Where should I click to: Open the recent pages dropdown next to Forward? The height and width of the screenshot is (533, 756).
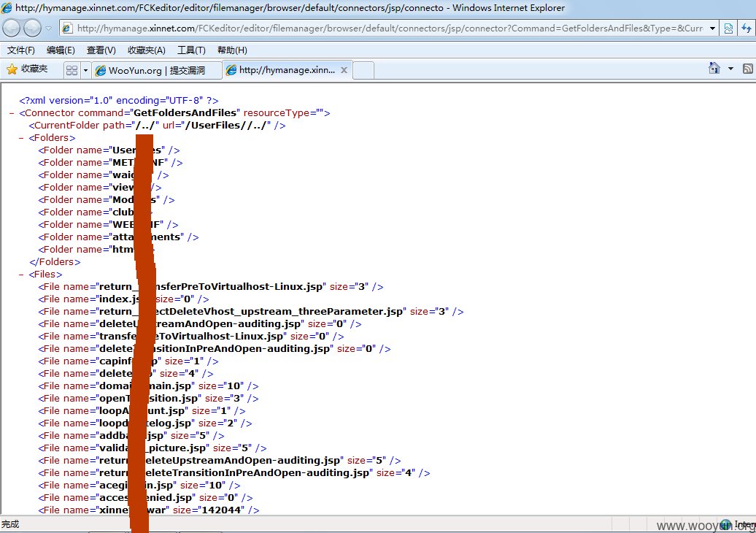click(48, 28)
